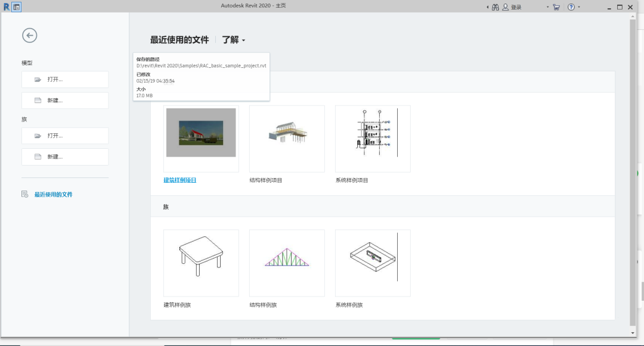The width and height of the screenshot is (644, 346).
Task: Click 打开... under 族
Action: click(x=65, y=136)
